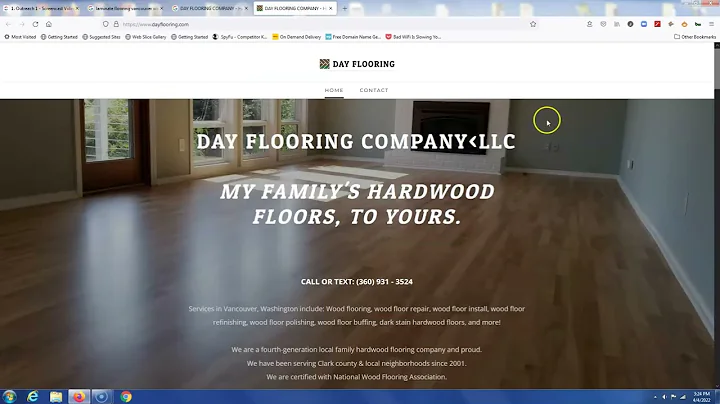720x404 pixels.
Task: Click the 'My Family's Hardwood Floors' headline
Action: point(357,204)
